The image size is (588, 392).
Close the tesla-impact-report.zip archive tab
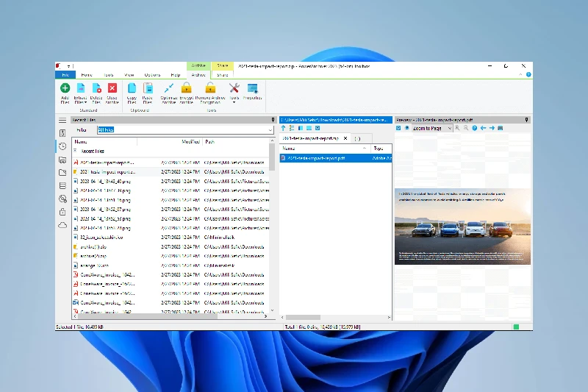click(x=345, y=138)
